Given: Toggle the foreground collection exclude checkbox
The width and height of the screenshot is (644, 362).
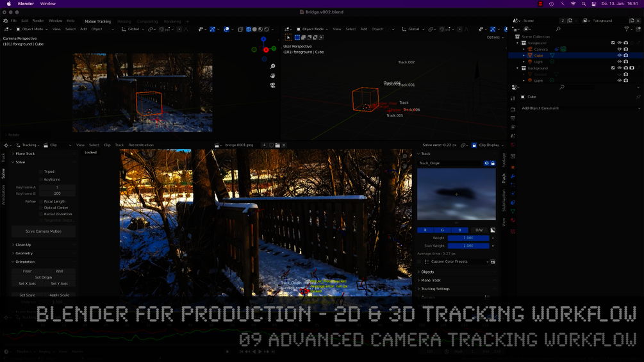Looking at the screenshot, I should click(613, 43).
